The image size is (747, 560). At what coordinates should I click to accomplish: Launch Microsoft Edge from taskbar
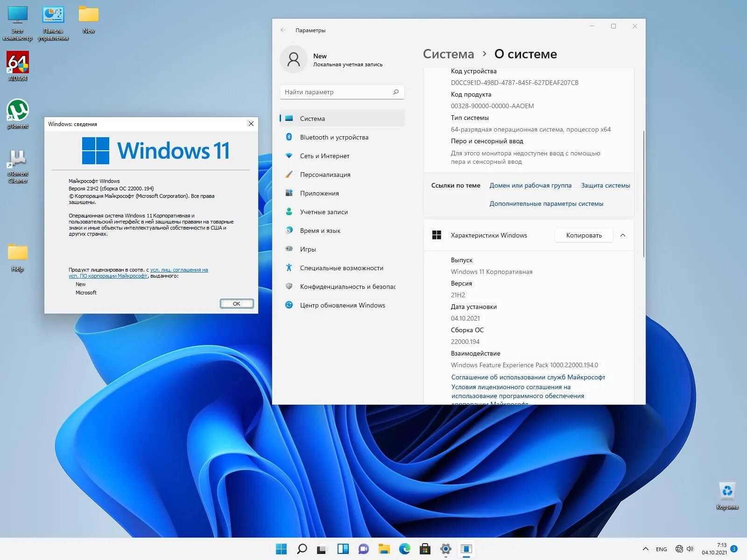click(405, 549)
